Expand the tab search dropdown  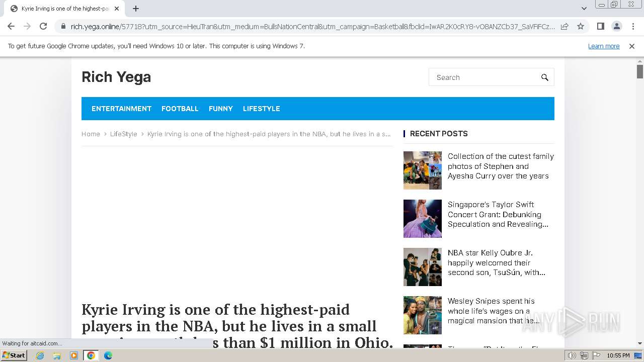click(x=584, y=9)
